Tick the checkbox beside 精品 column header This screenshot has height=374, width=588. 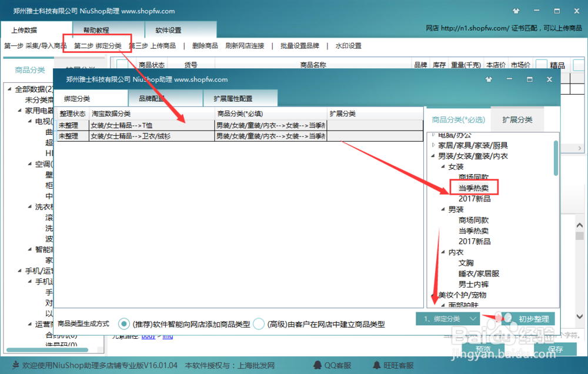click(541, 65)
